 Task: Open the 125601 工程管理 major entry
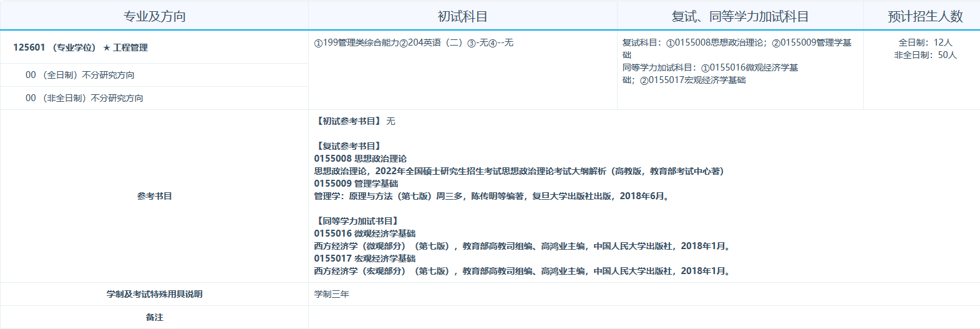coord(80,47)
